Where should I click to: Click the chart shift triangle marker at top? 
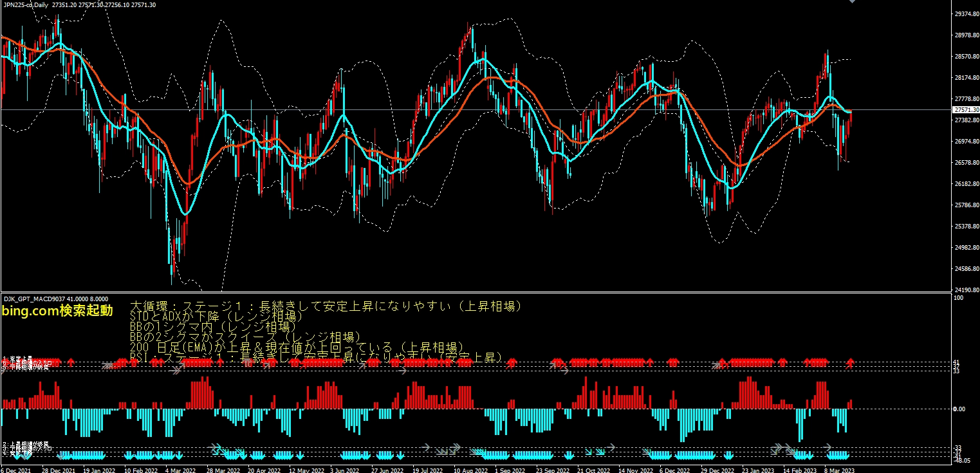point(871,2)
